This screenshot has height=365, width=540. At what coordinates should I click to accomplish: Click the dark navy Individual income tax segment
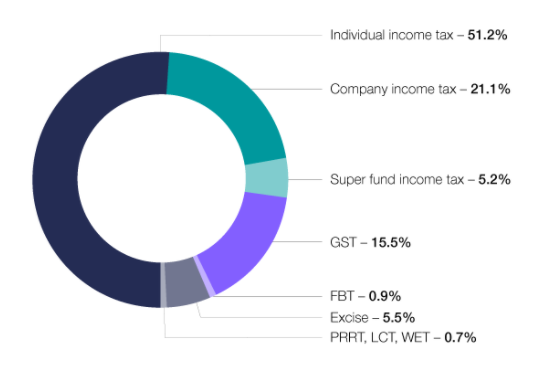point(55,179)
